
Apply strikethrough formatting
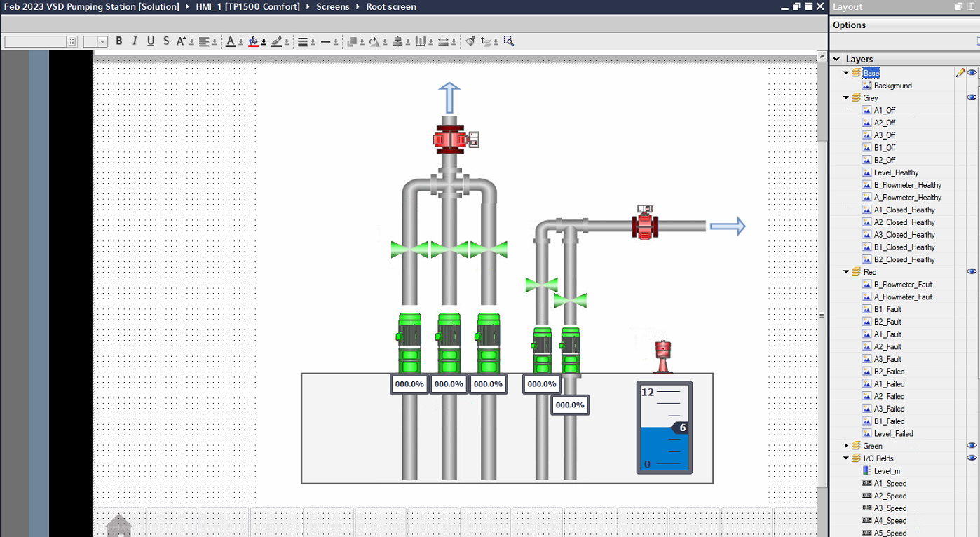(x=166, y=41)
